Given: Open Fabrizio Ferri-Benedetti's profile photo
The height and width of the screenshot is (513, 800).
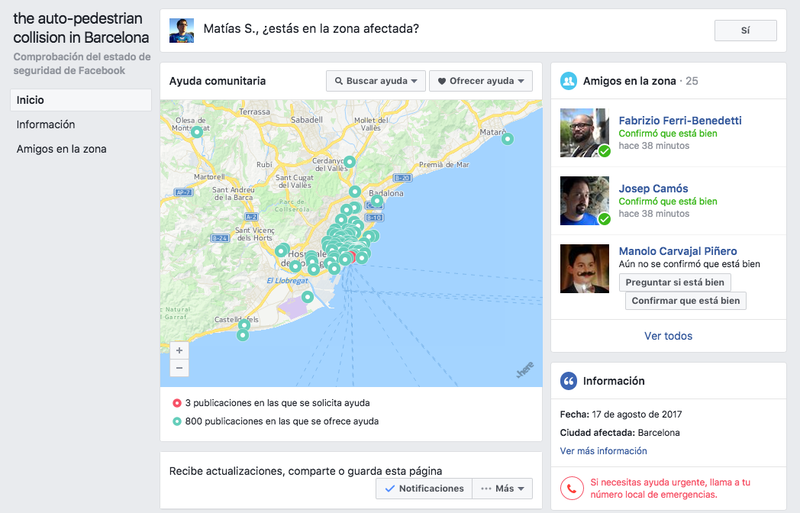Looking at the screenshot, I should [584, 132].
